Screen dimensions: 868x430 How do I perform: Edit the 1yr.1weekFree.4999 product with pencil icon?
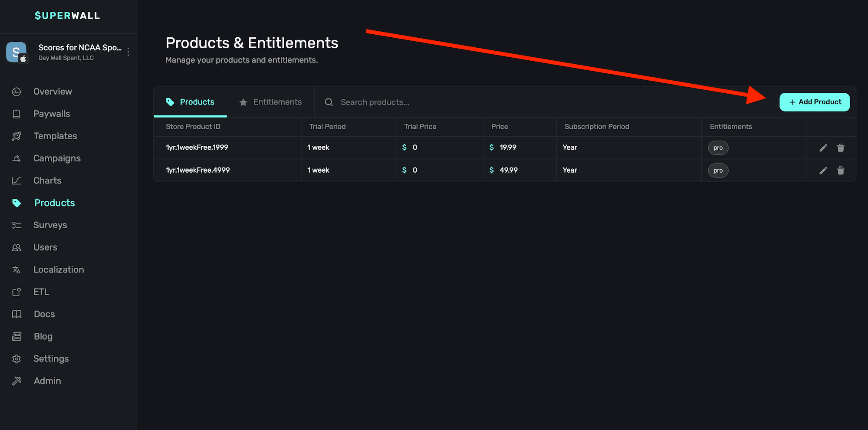[823, 171]
